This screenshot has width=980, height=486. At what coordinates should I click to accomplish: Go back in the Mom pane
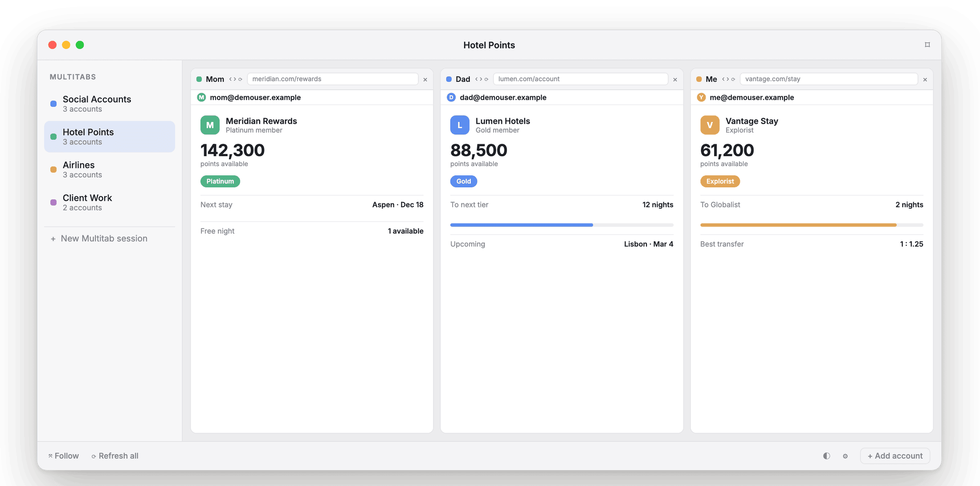pyautogui.click(x=230, y=79)
